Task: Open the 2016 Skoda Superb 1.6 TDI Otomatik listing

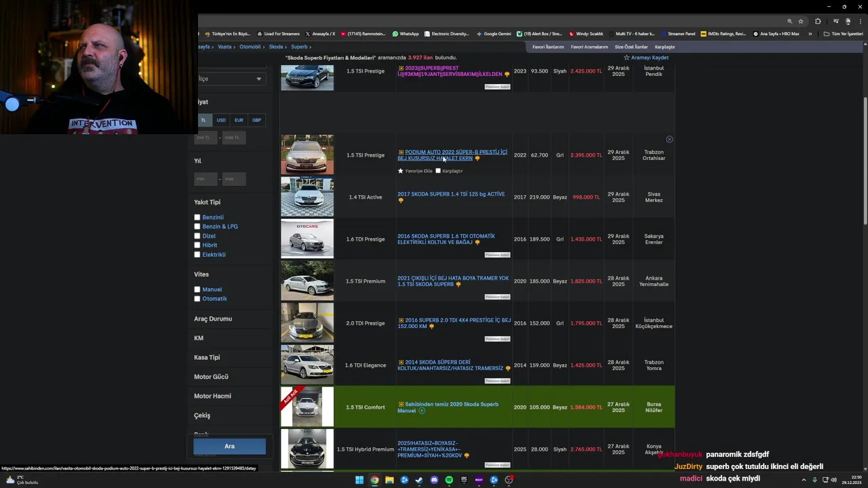Action: coord(446,239)
